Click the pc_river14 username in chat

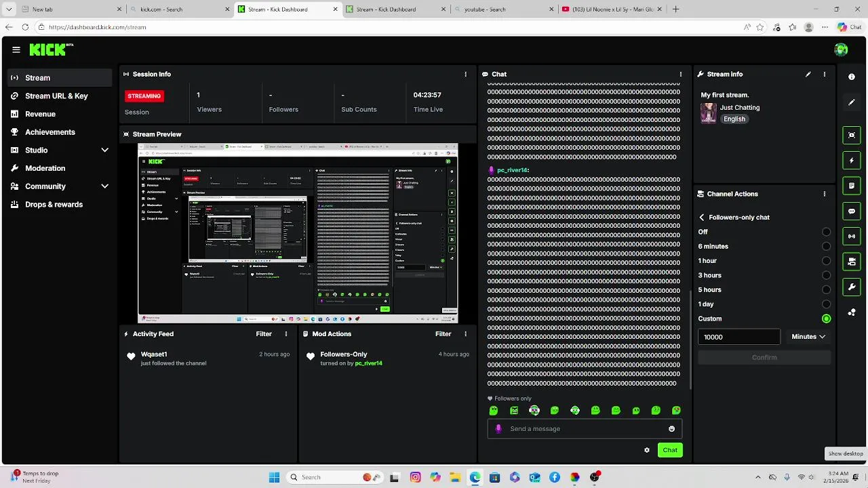pos(512,170)
